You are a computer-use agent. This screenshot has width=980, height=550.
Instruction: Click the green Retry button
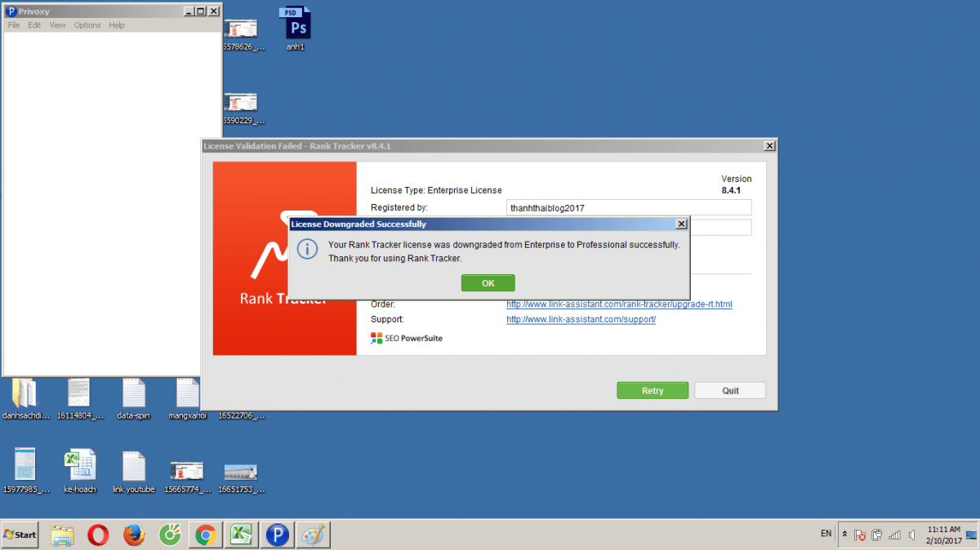(x=653, y=391)
